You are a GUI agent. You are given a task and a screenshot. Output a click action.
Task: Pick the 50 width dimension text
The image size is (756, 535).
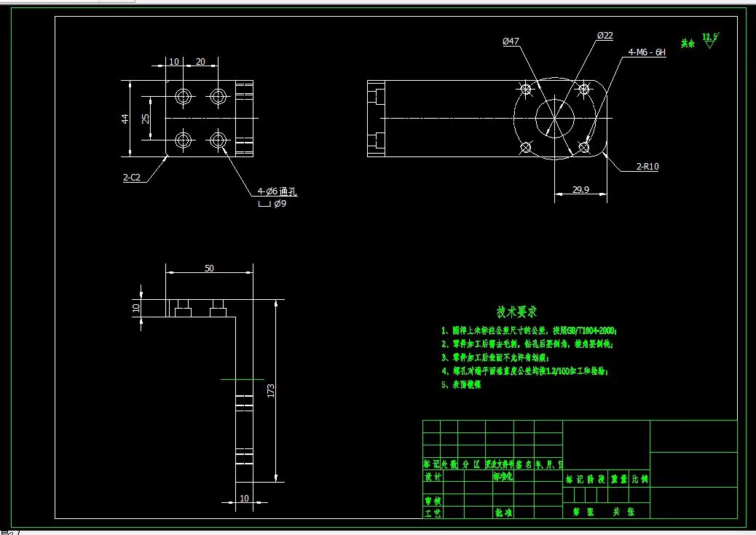pos(209,268)
